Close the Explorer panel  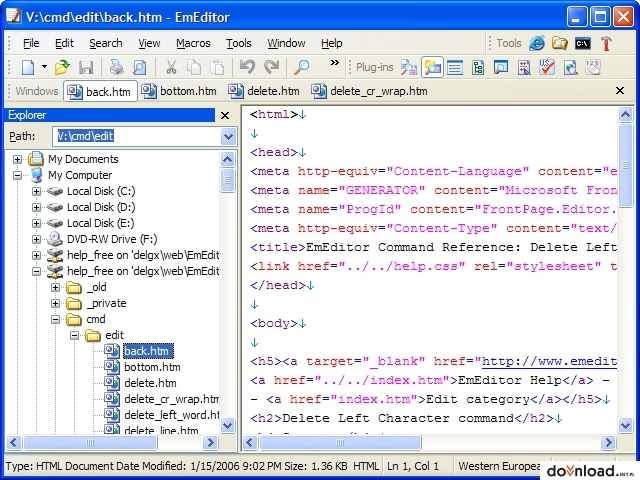coord(225,116)
